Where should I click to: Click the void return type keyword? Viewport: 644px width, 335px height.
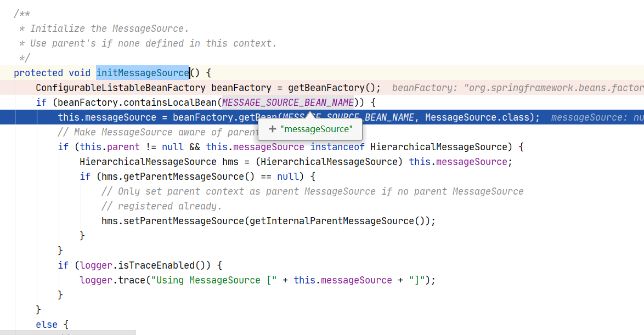pos(80,73)
